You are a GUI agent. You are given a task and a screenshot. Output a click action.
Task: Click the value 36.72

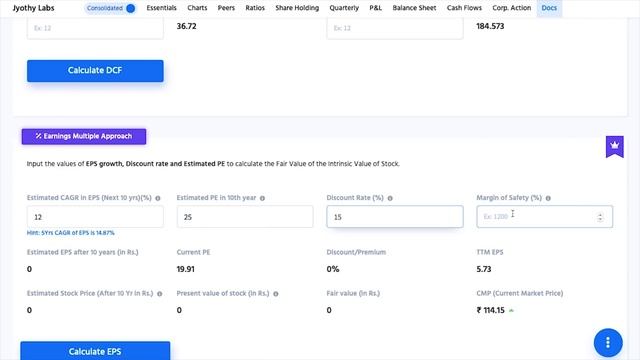coord(187,26)
